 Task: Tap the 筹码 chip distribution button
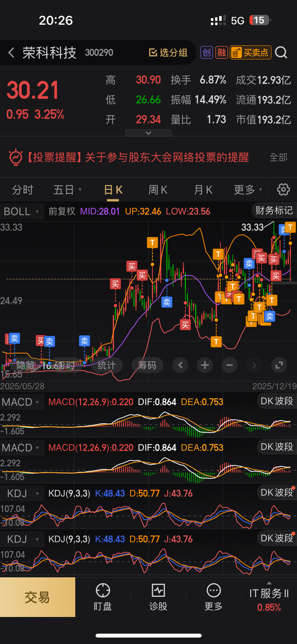click(147, 365)
